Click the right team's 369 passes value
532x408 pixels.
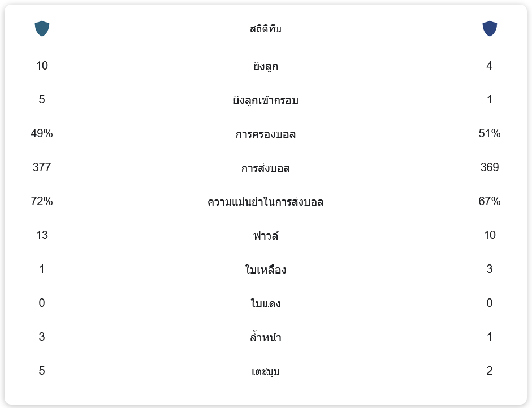[489, 167]
